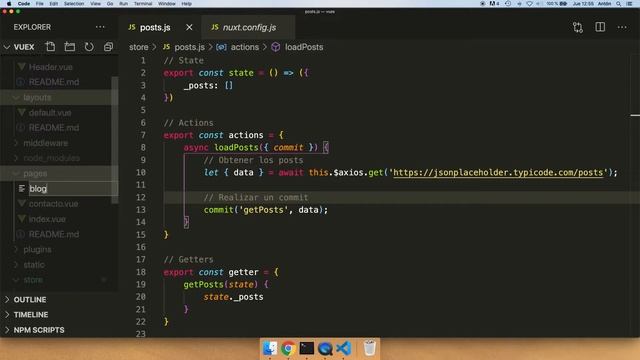Open the Apple menu
This screenshot has width=640, height=360.
(9, 4)
